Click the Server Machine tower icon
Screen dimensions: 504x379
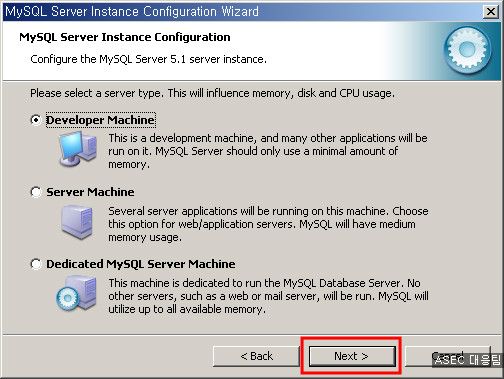tap(77, 222)
